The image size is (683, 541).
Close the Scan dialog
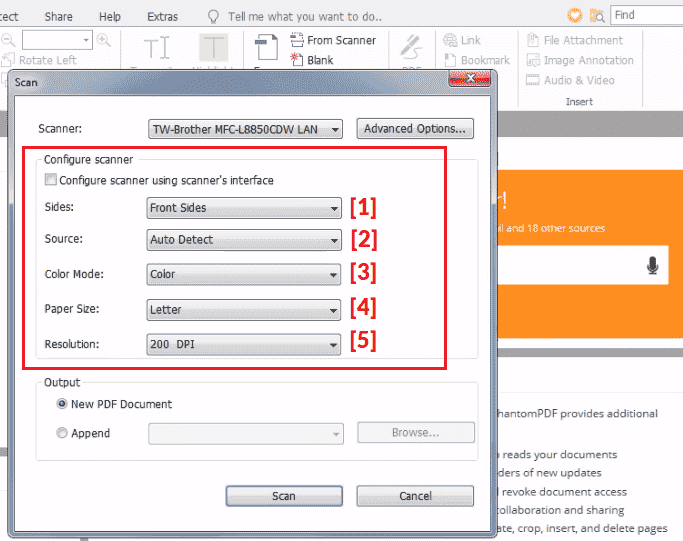click(470, 79)
